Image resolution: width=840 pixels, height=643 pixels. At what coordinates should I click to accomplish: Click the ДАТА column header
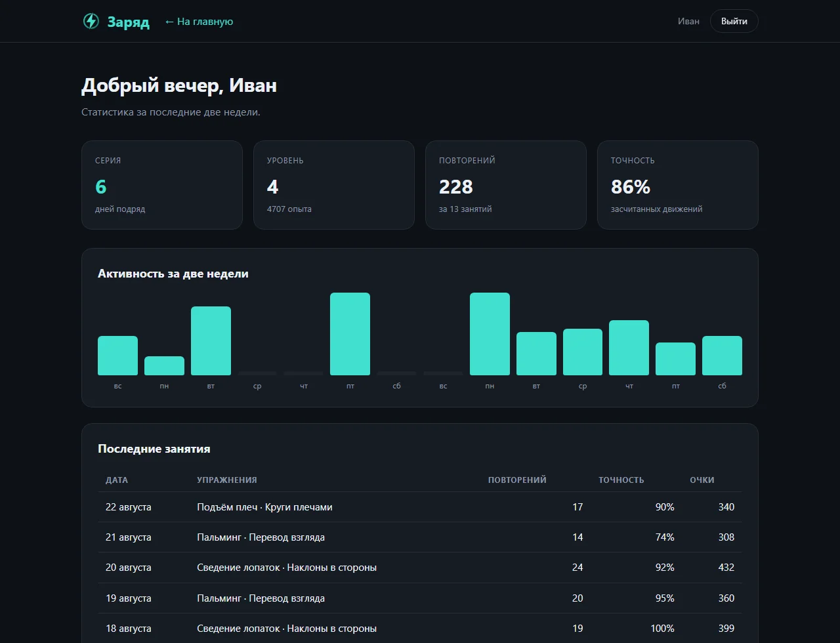point(117,480)
